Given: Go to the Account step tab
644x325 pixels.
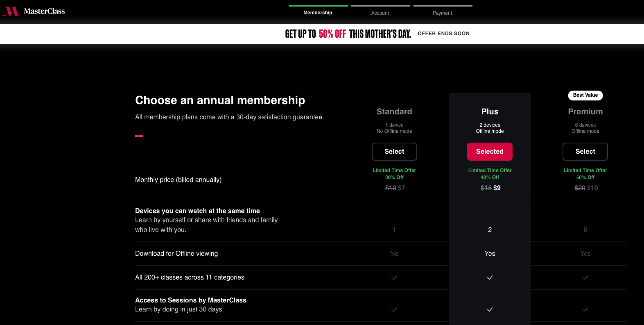Looking at the screenshot, I should point(380,13).
